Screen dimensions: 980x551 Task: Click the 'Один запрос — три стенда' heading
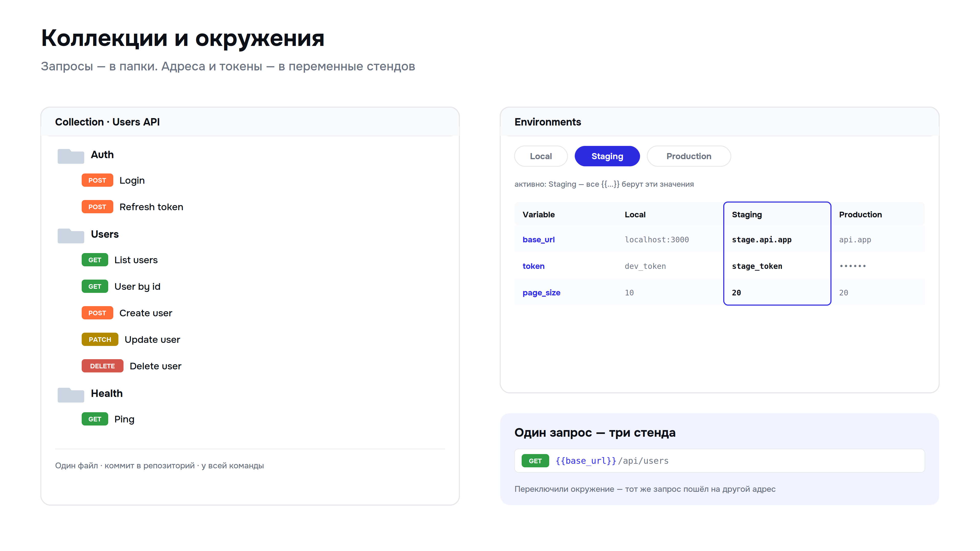pos(595,433)
